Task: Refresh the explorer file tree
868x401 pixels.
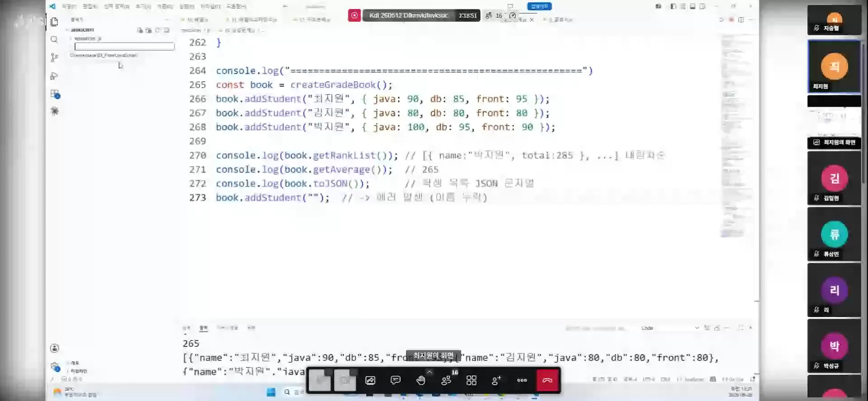Action: (x=158, y=30)
